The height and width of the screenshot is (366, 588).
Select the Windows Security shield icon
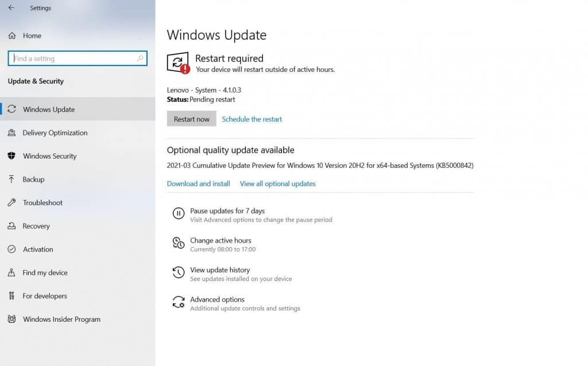click(11, 156)
